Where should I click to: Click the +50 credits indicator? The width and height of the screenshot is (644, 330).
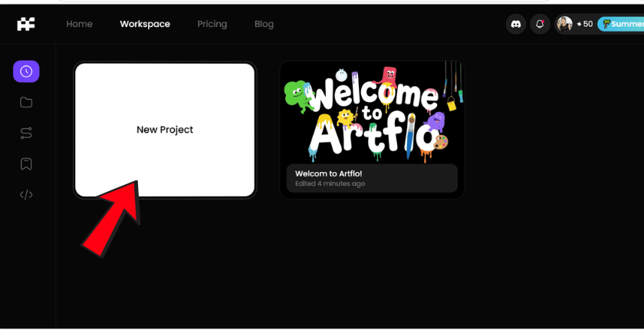[585, 25]
